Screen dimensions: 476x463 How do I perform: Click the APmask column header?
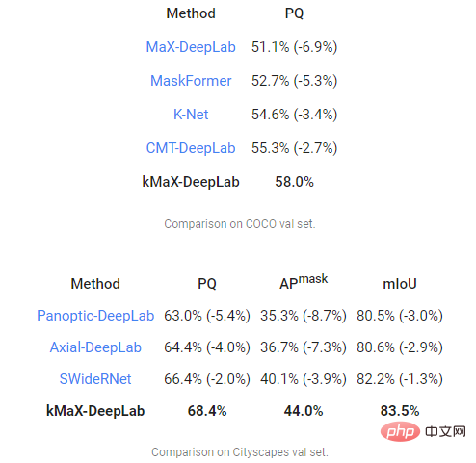tap(304, 282)
